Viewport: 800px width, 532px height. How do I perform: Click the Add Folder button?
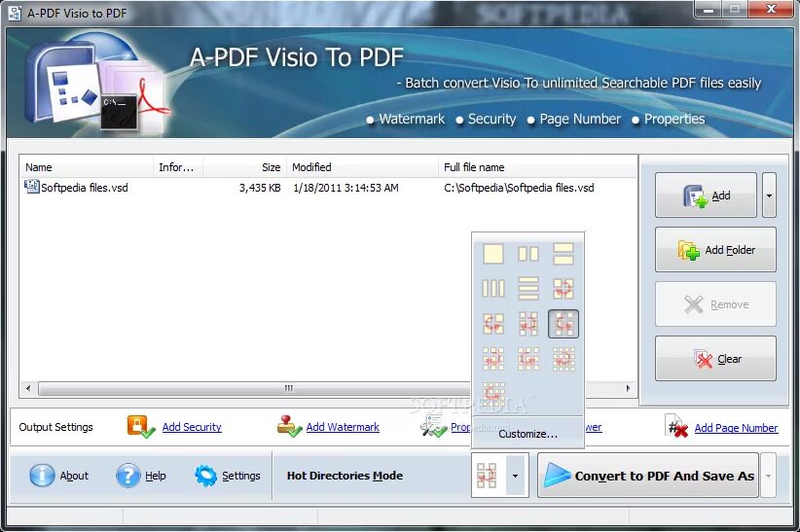pos(716,249)
